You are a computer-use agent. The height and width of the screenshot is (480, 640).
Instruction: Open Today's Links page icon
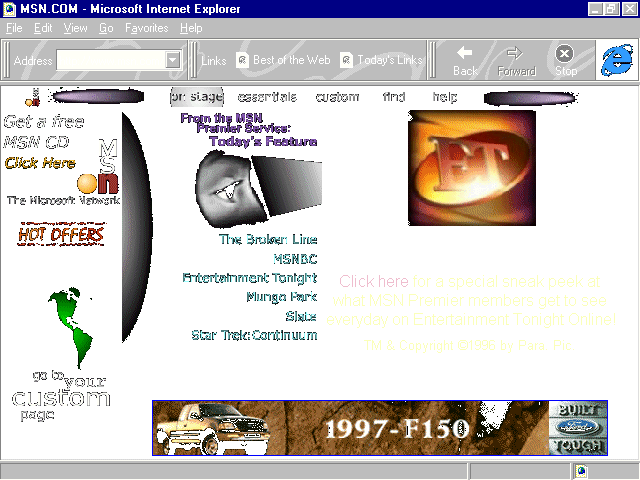(347, 60)
